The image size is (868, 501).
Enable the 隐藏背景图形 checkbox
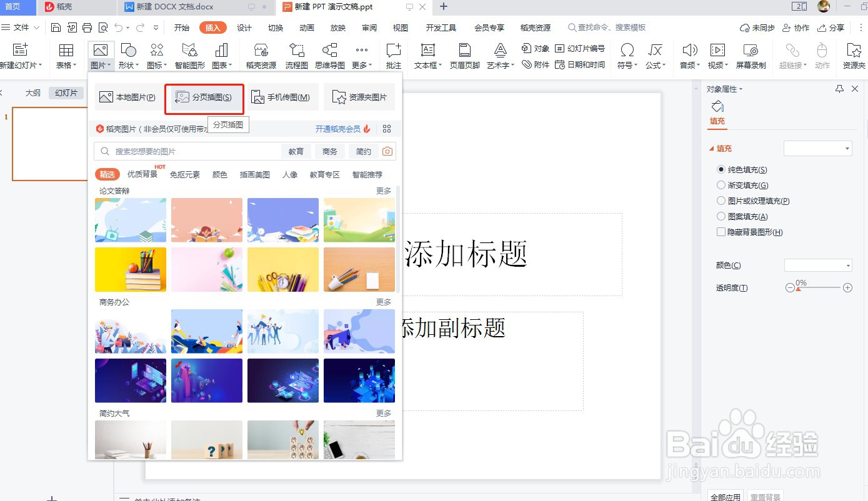pyautogui.click(x=721, y=232)
